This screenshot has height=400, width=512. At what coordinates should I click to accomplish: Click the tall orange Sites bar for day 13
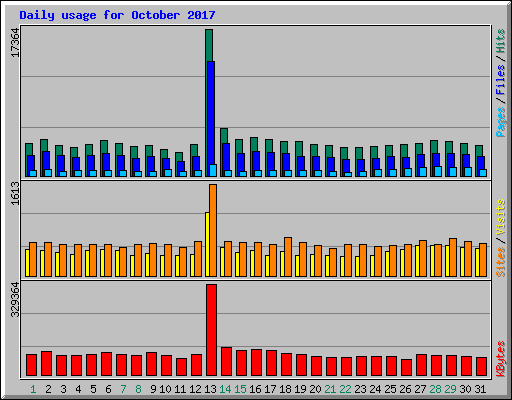click(x=213, y=230)
